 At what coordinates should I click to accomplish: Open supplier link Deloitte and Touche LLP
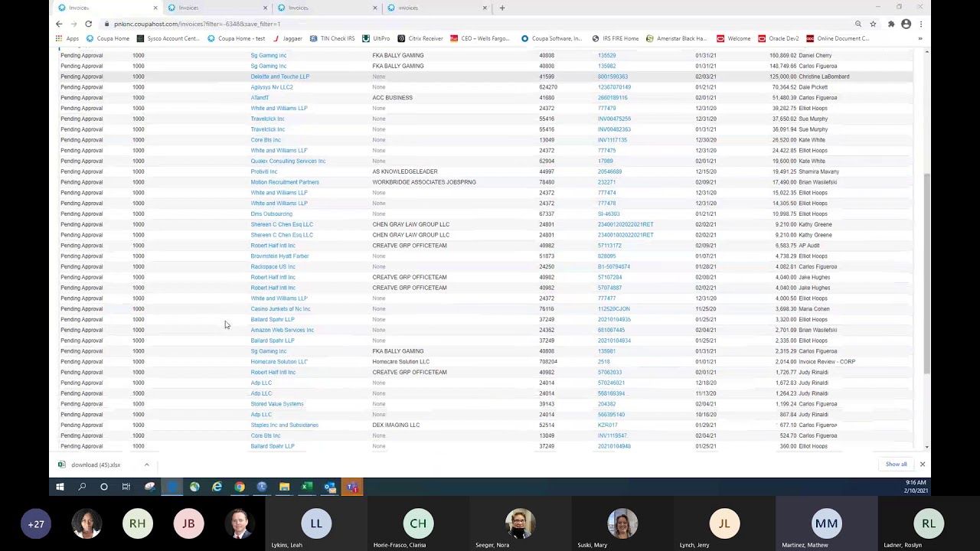tap(279, 77)
